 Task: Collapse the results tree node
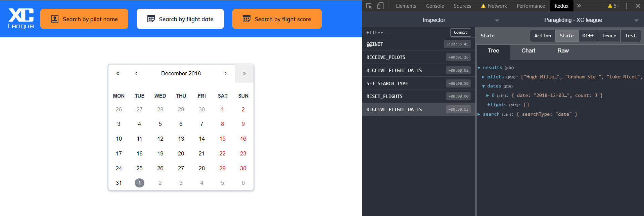pos(479,68)
